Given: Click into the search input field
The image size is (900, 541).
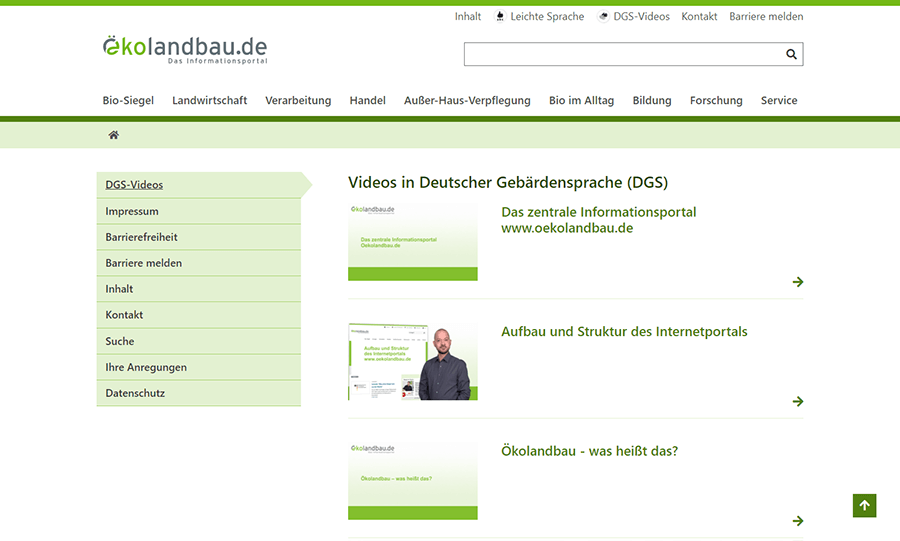Looking at the screenshot, I should tap(620, 55).
